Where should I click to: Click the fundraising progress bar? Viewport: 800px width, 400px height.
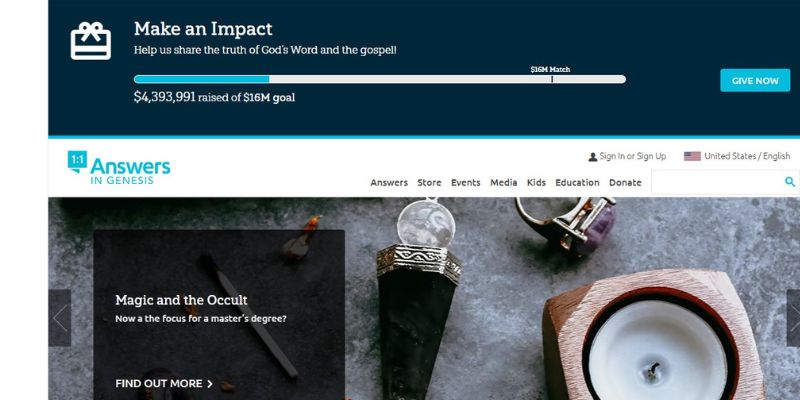coord(380,79)
